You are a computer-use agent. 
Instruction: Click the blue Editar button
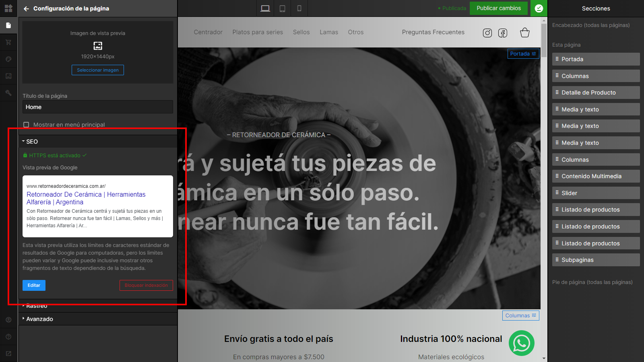coord(34,285)
